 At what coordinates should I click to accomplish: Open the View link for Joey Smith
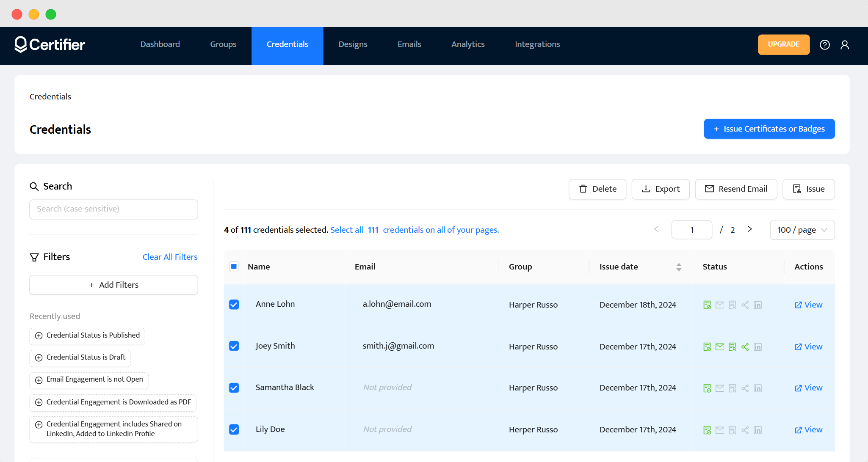click(808, 347)
